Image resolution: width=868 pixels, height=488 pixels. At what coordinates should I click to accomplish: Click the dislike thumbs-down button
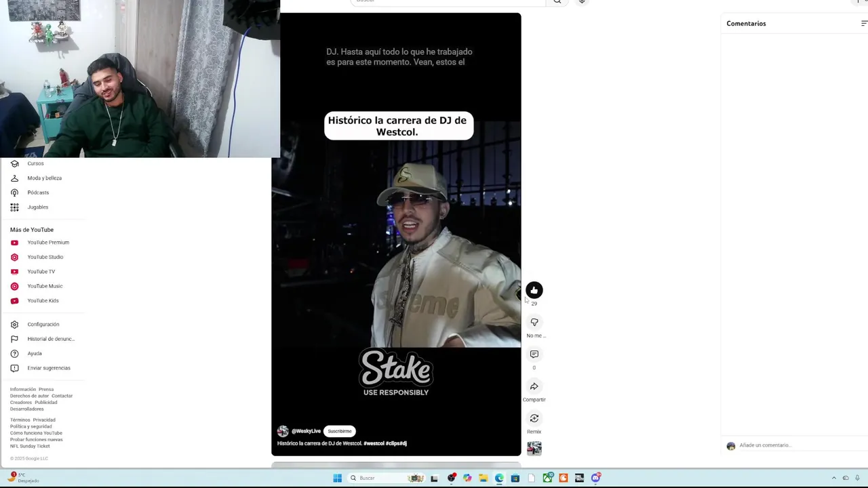click(534, 322)
